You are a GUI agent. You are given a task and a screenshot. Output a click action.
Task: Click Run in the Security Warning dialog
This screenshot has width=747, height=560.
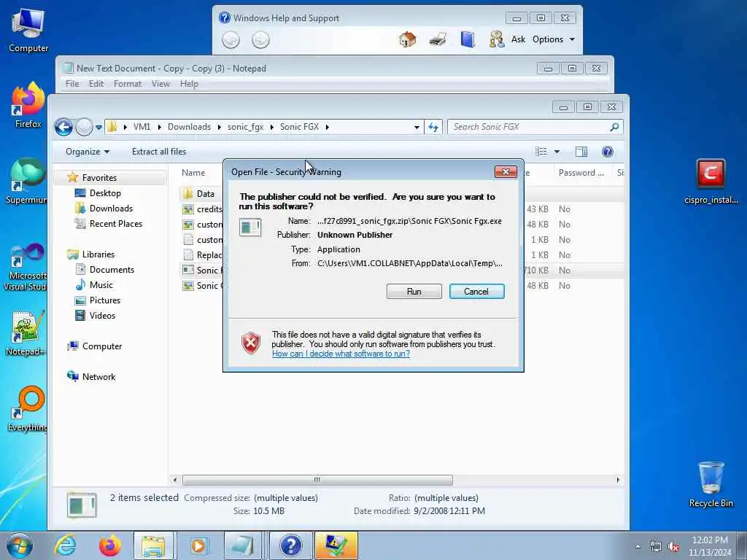point(414,292)
